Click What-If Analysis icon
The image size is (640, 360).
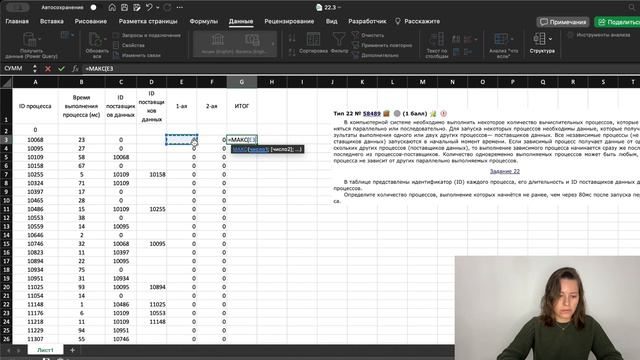click(x=501, y=39)
